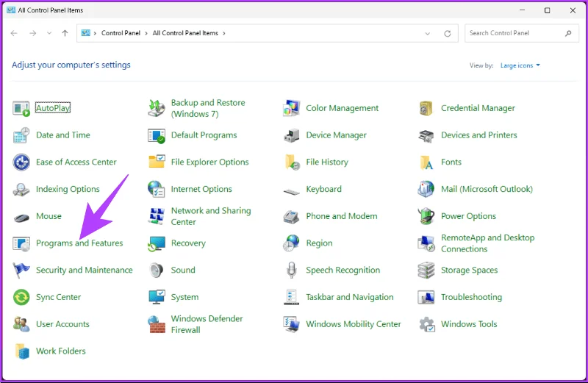Click the Work Folders icon

point(22,351)
